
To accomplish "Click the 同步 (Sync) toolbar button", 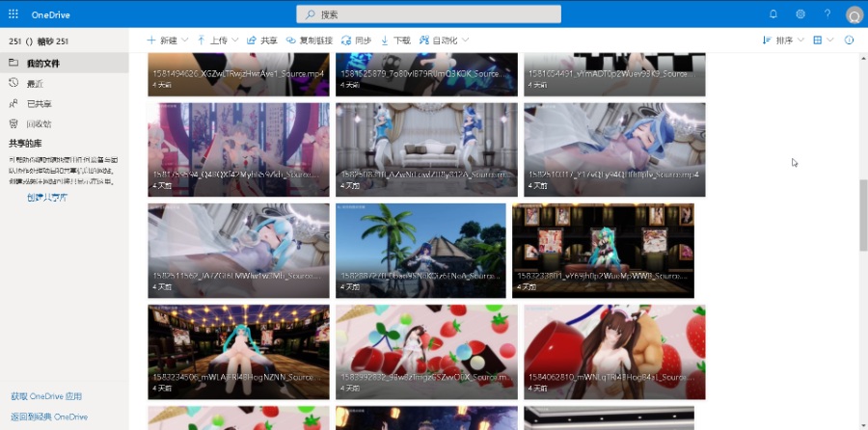I will [x=357, y=40].
